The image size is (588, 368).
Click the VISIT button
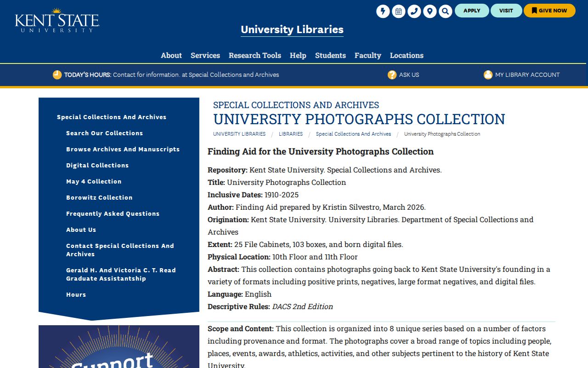(506, 11)
